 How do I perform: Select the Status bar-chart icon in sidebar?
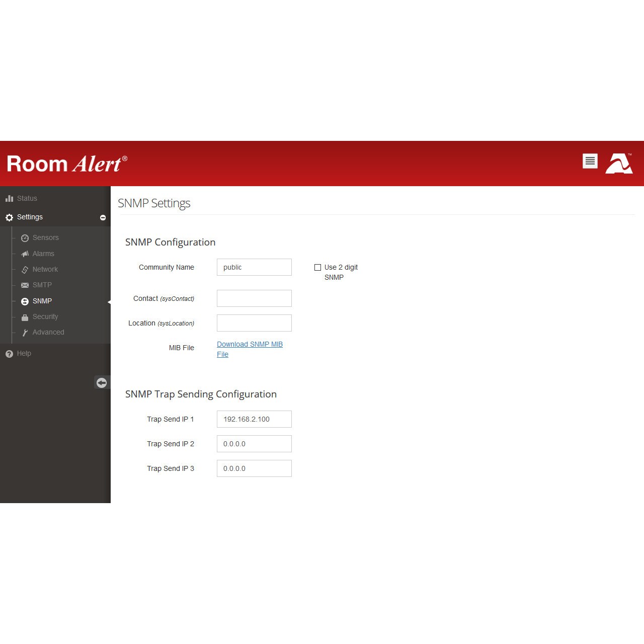[10, 198]
